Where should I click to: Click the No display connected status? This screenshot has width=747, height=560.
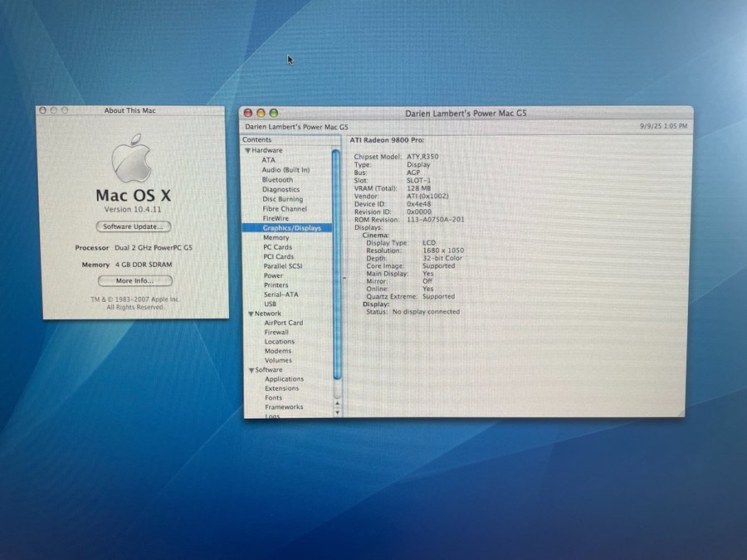[x=426, y=312]
